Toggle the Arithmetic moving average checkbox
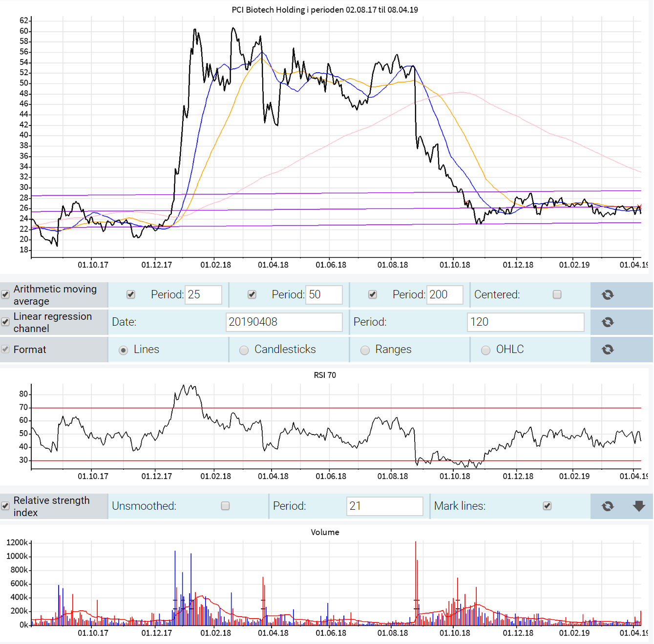Image resolution: width=654 pixels, height=644 pixels. 5,295
